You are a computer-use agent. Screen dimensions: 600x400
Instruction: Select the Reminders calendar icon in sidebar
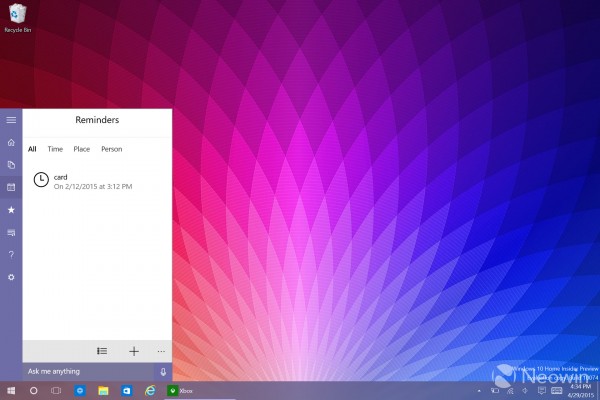11,187
